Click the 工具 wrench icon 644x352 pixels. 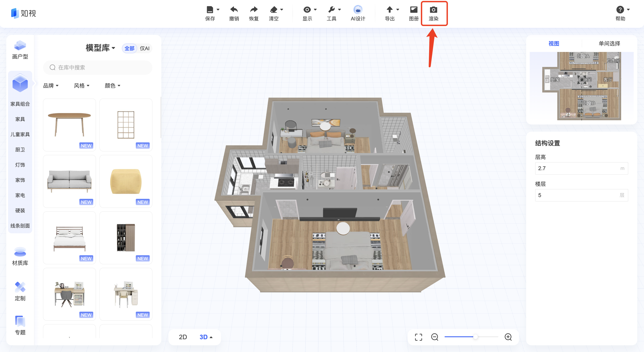click(x=331, y=10)
